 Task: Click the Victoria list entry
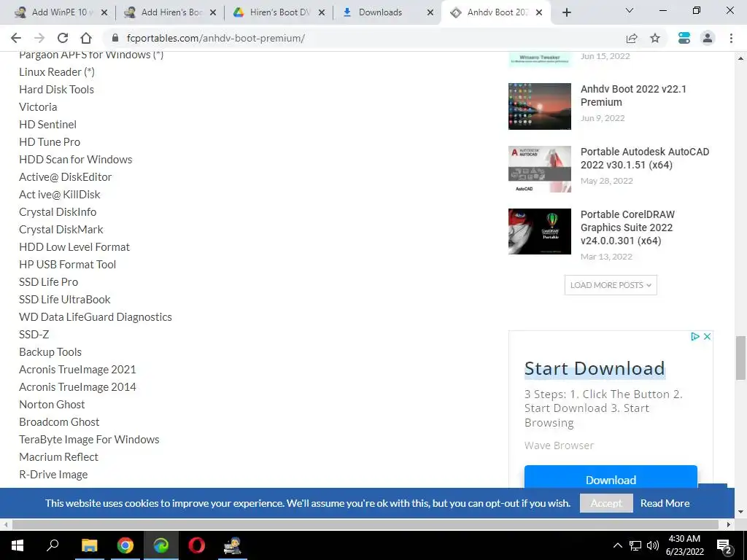pyautogui.click(x=38, y=106)
